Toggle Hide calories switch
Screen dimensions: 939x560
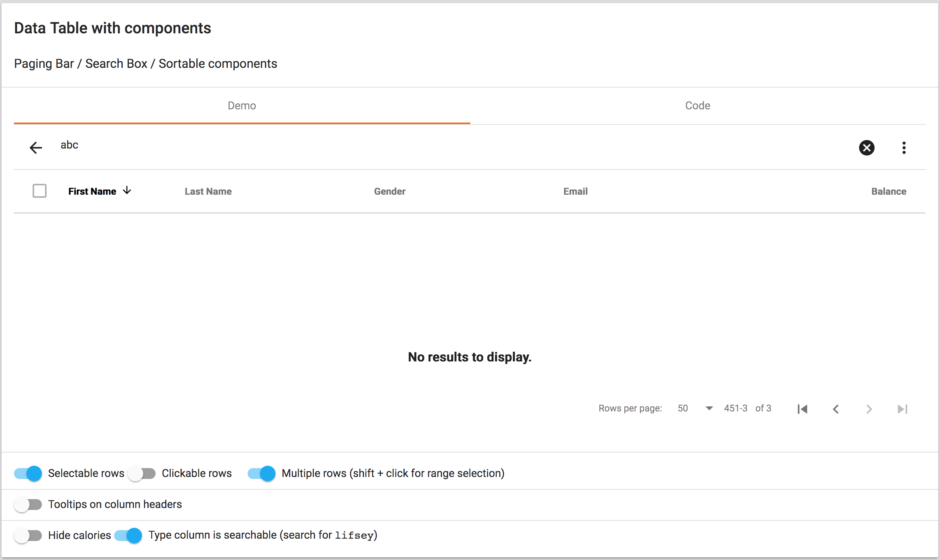(28, 535)
